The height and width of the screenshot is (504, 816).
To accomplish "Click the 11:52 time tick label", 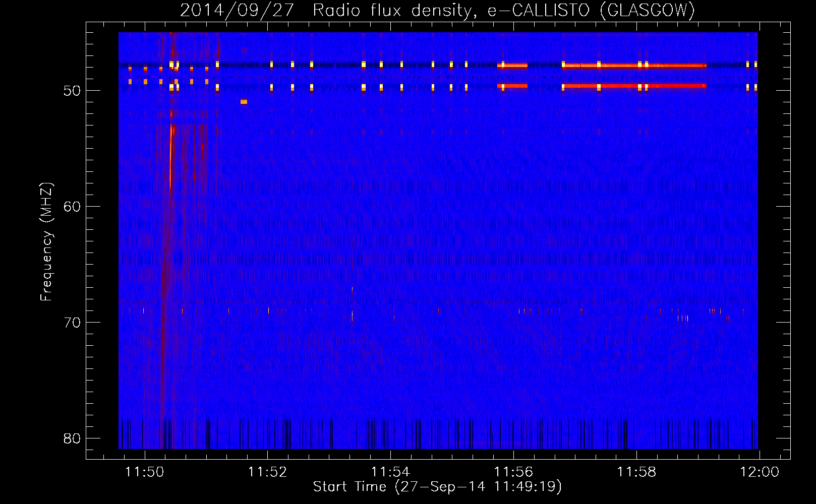I will [x=268, y=472].
